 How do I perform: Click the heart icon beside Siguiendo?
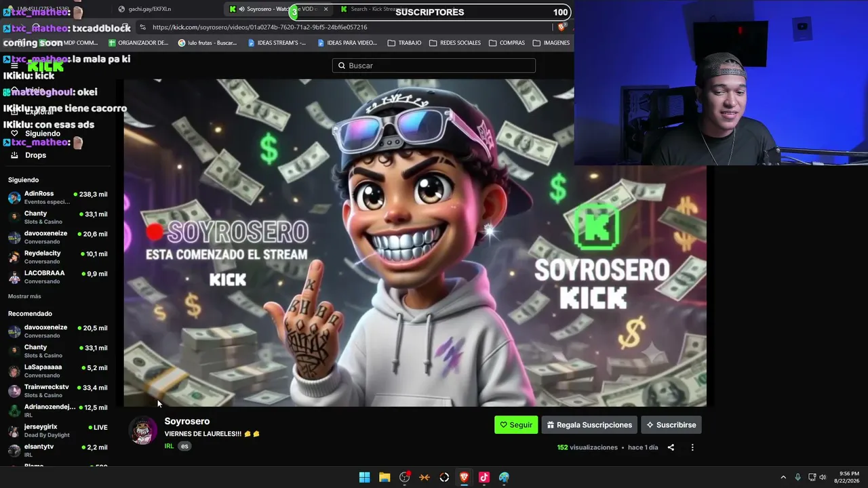pos(14,134)
